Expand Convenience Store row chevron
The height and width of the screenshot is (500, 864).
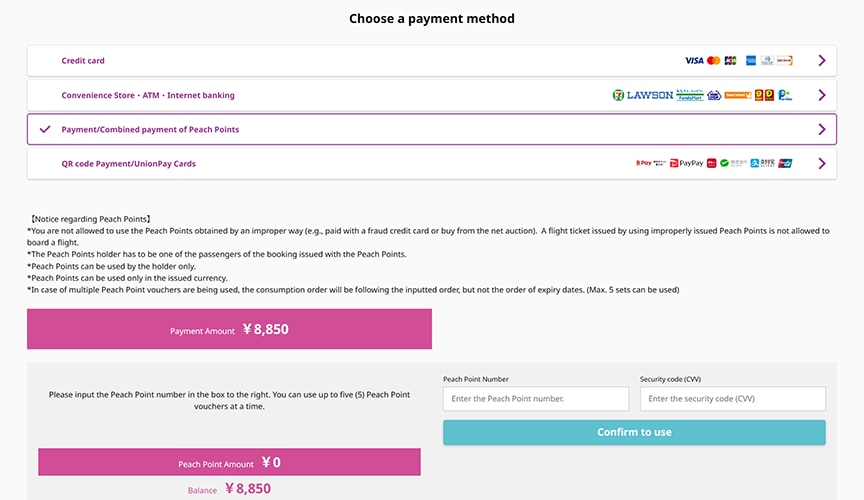[x=822, y=95]
